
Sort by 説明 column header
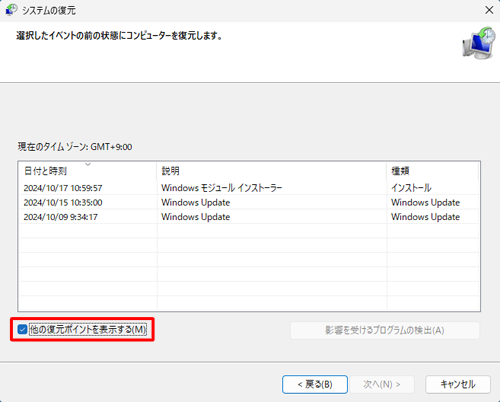coord(271,171)
